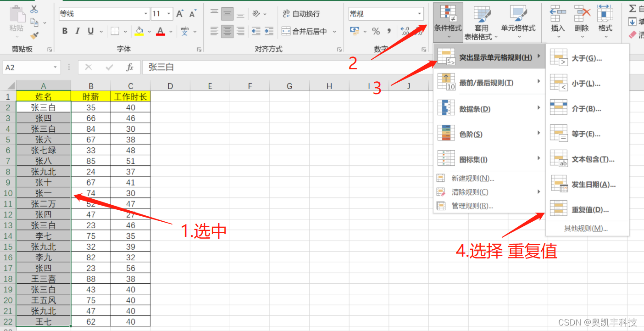Open Conditional Formatting (条件格式) button
The height and width of the screenshot is (331, 644).
pyautogui.click(x=448, y=22)
